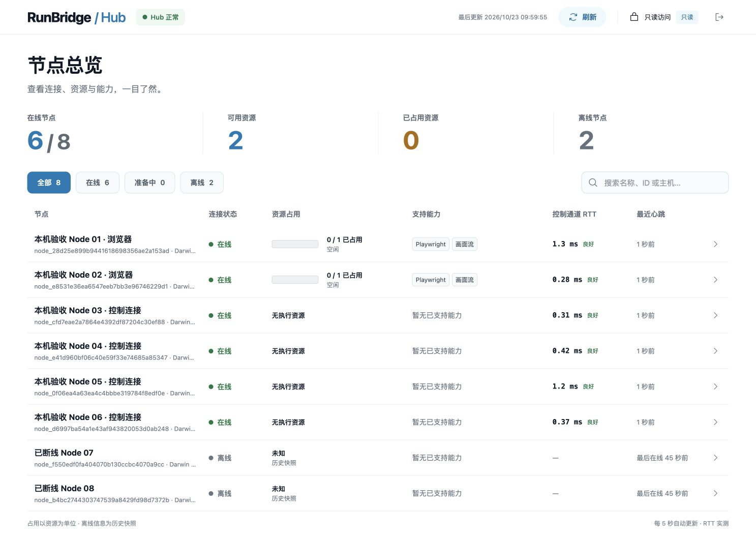The width and height of the screenshot is (756, 538).
Task: Click the 最近心跳 column header
Action: (651, 215)
